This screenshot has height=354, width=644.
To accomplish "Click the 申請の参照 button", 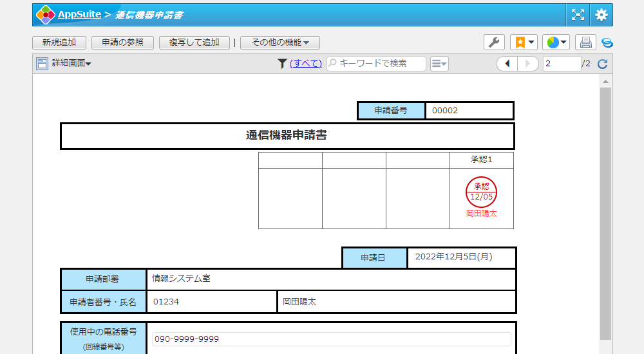I will (122, 42).
